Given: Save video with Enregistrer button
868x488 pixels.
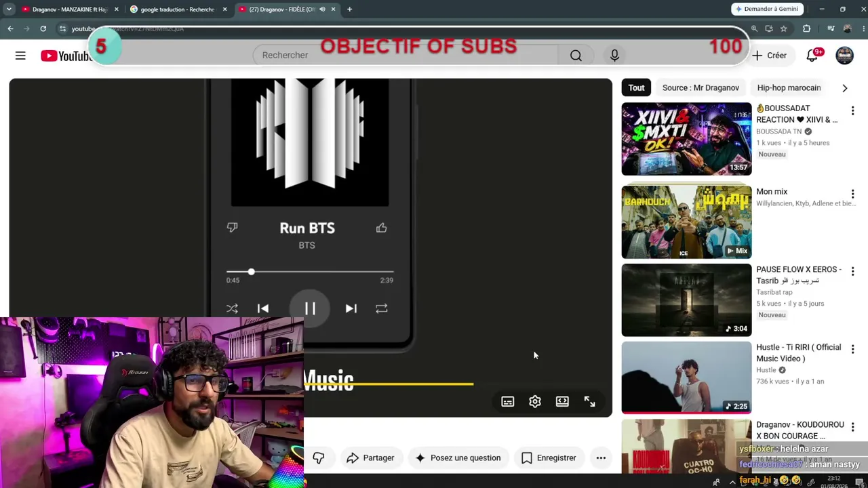Looking at the screenshot, I should click(549, 458).
